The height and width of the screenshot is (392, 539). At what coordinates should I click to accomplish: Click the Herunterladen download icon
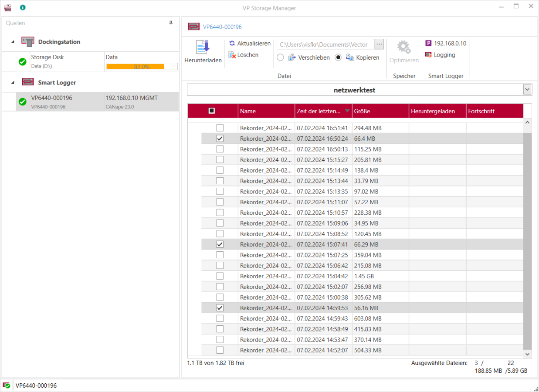tap(203, 47)
